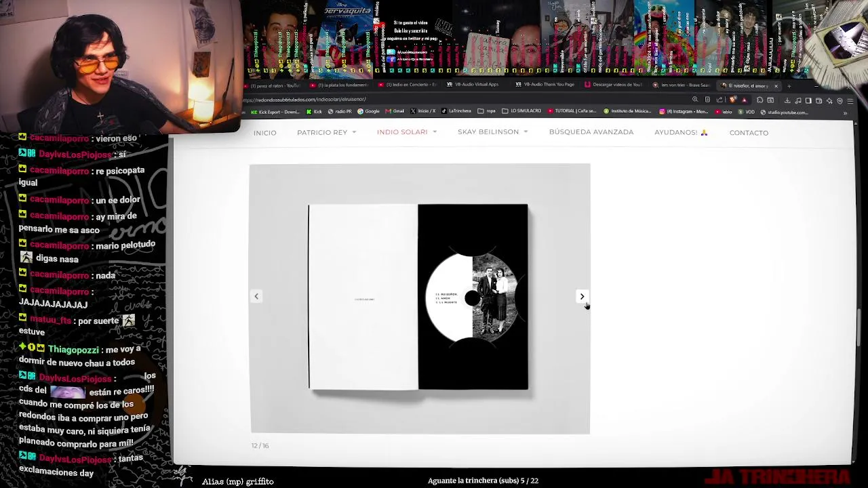Image resolution: width=868 pixels, height=488 pixels.
Task: Open the AYUDANOS! link in the site menu
Action: pos(681,133)
